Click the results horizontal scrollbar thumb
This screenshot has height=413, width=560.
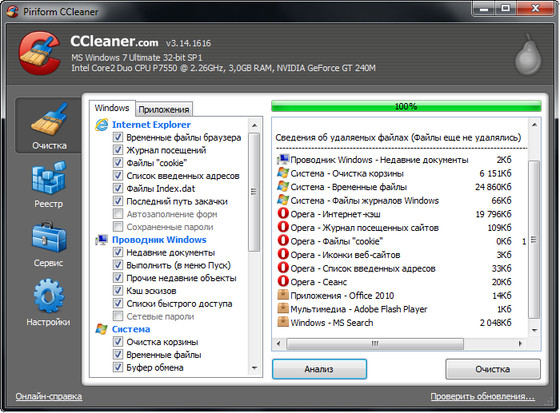pos(375,344)
